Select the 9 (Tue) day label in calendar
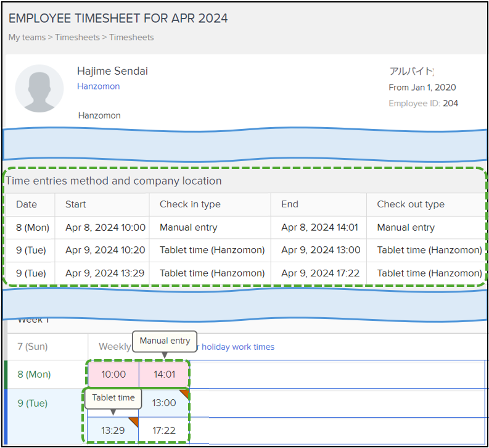The height and width of the screenshot is (448, 489). [x=33, y=403]
